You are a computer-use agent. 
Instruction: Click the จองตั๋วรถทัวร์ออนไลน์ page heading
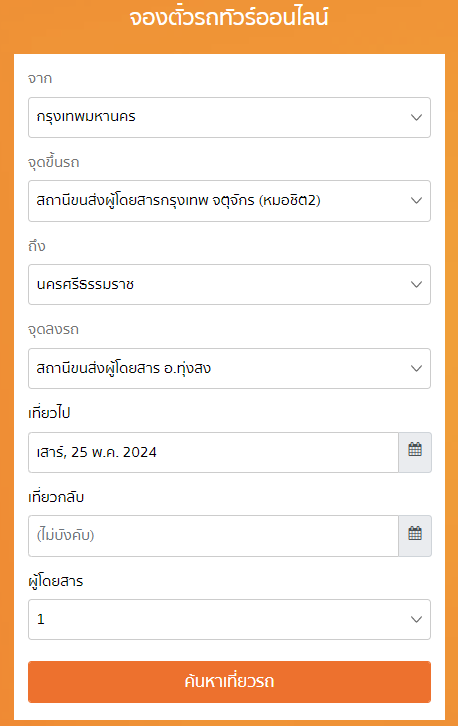coord(229,18)
